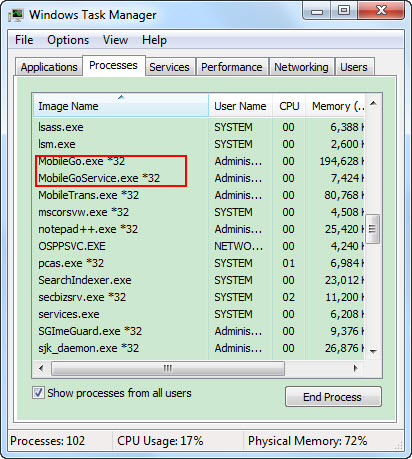This screenshot has width=412, height=459.
Task: Sort by Image Name column header
Action: pos(121,106)
